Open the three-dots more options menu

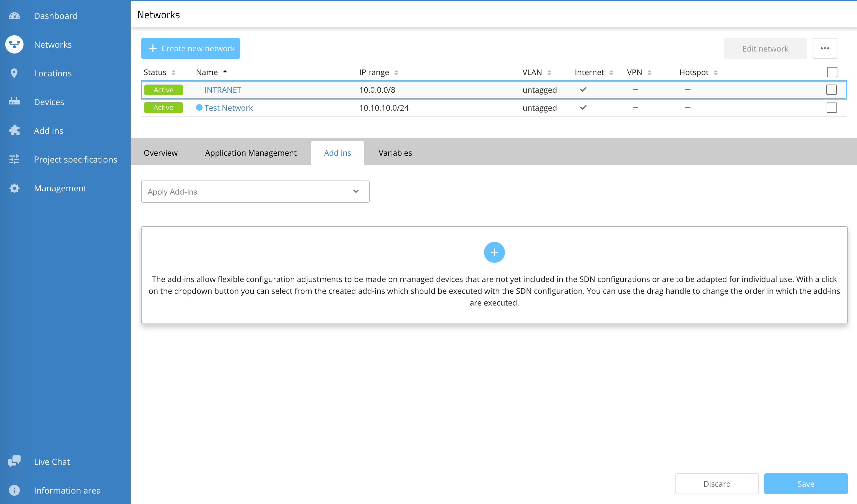824,48
